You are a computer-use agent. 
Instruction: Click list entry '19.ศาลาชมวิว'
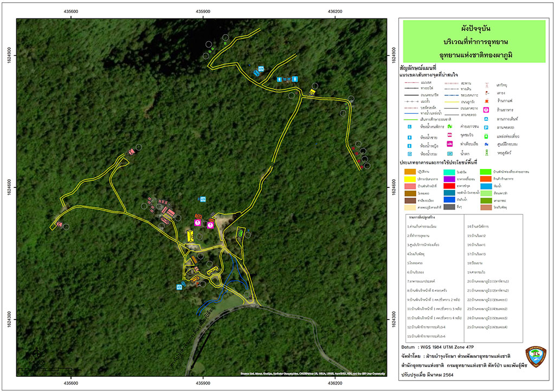coord(476,272)
